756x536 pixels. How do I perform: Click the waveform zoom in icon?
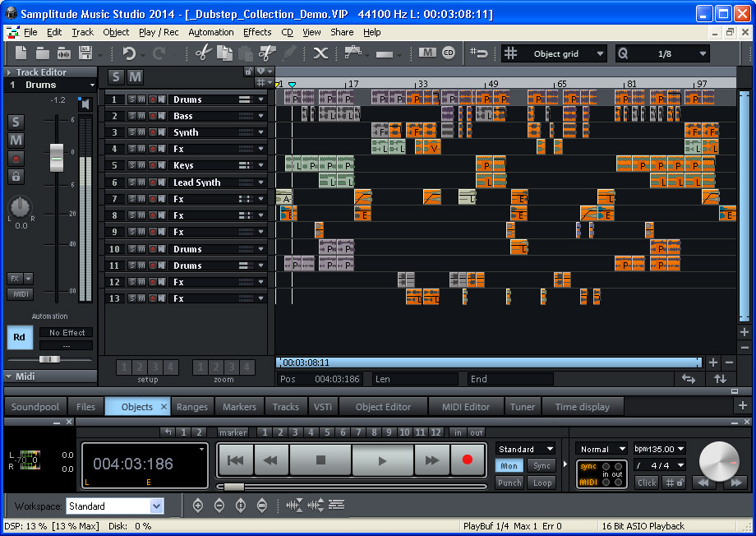(294, 505)
